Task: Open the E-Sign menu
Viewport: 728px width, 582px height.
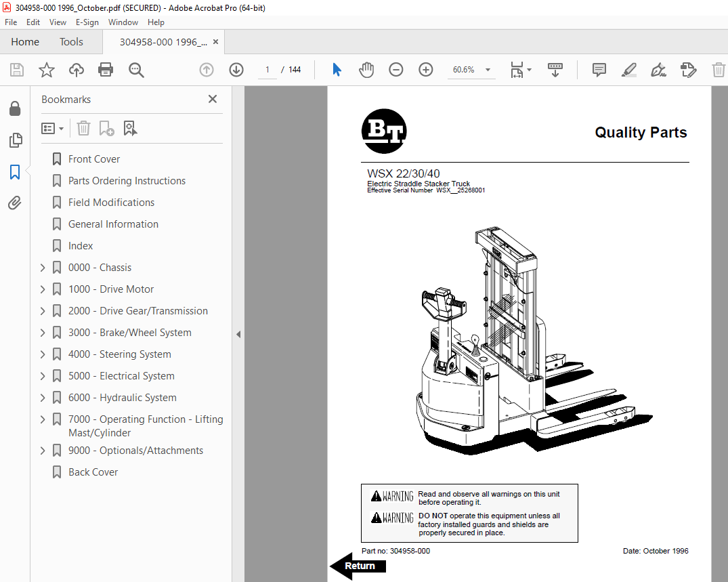Action: tap(87, 22)
